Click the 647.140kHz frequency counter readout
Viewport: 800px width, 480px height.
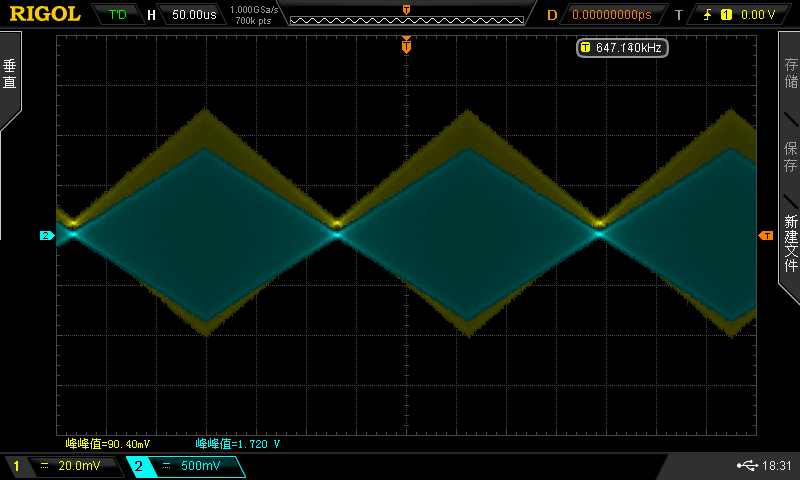pos(622,47)
